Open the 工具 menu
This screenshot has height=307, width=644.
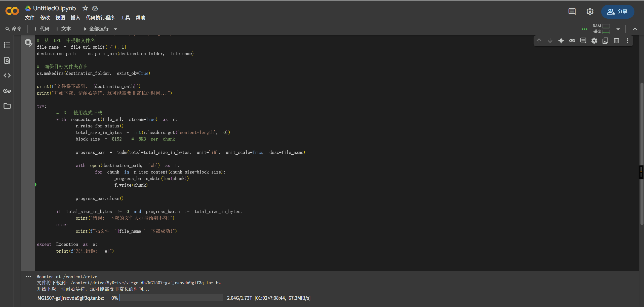coord(125,18)
